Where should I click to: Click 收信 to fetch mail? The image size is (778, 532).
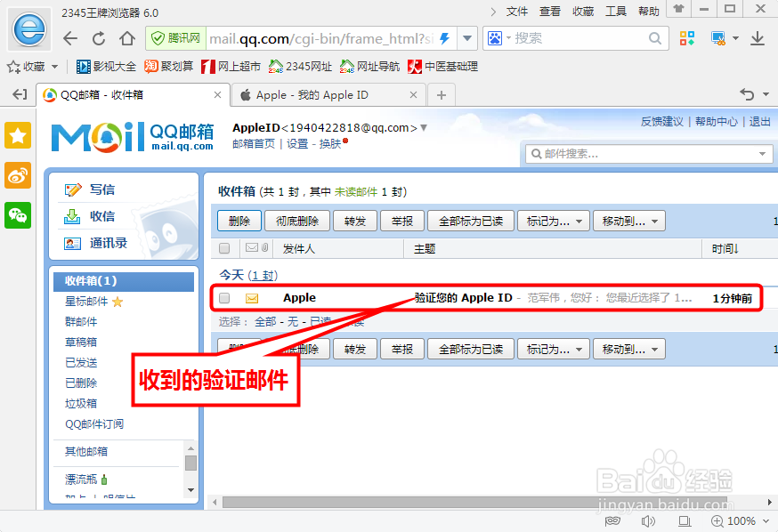(102, 216)
